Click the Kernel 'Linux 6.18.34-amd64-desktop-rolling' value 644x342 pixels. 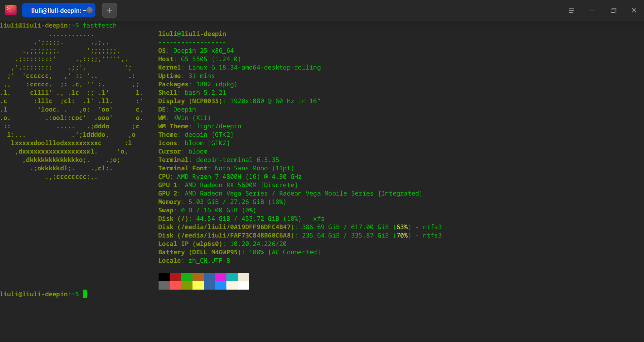pyautogui.click(x=255, y=68)
